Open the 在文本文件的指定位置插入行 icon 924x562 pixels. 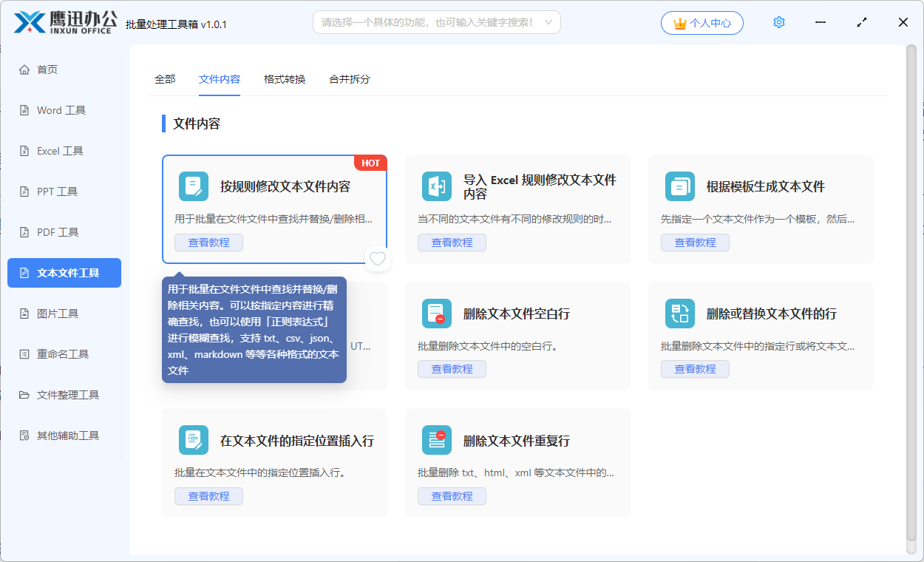point(193,439)
